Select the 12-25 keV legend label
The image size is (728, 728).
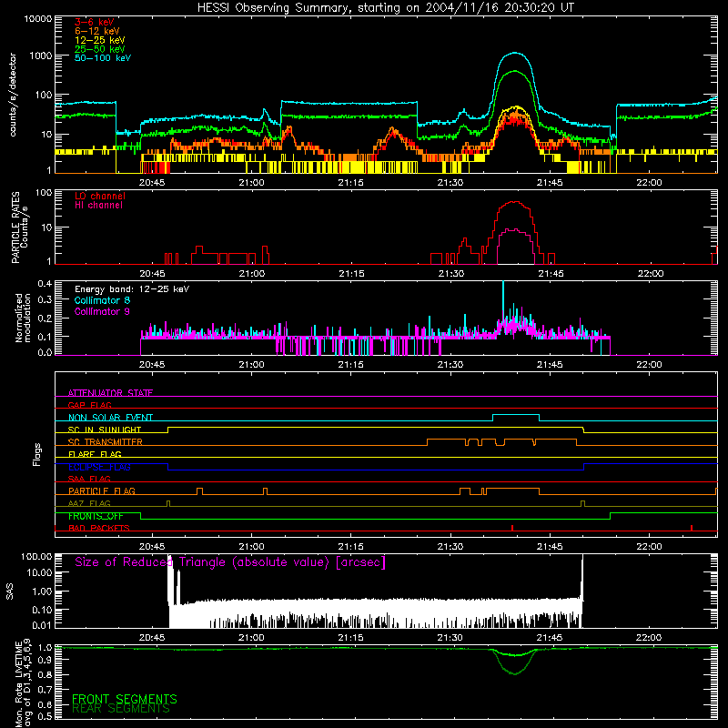[100, 40]
